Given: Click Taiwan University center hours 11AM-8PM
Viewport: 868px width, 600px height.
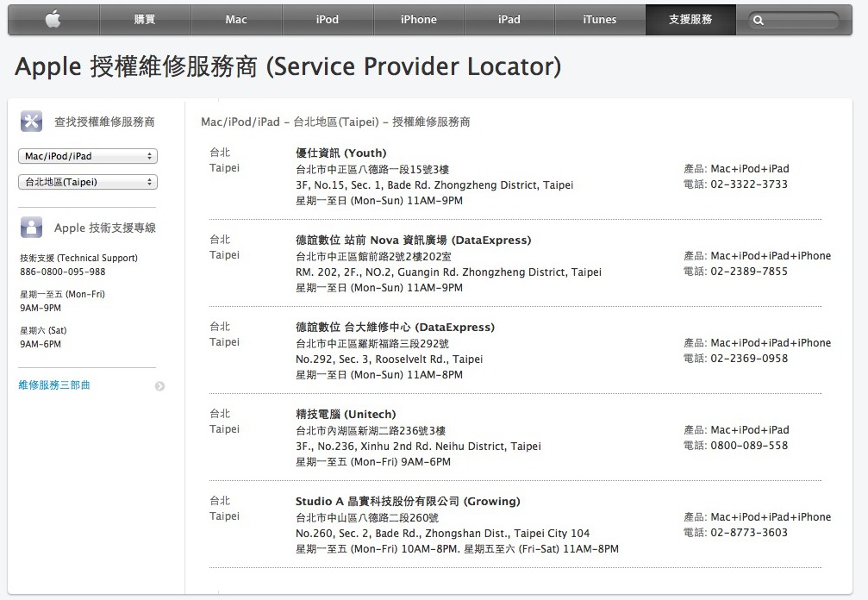Looking at the screenshot, I should pos(379,375).
